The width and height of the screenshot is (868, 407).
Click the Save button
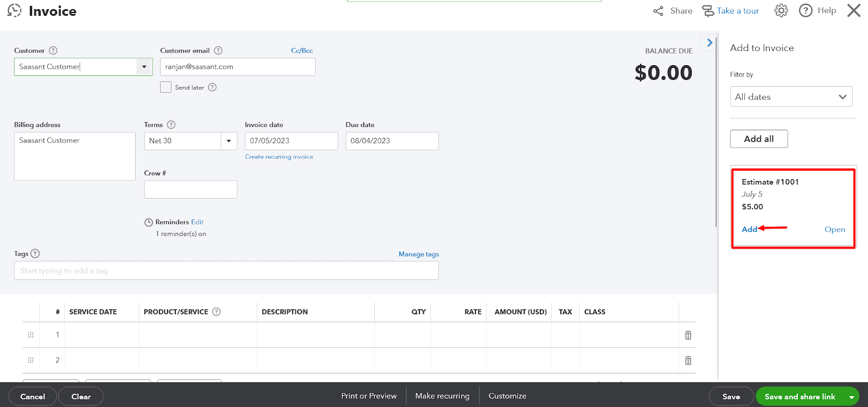[731, 397]
